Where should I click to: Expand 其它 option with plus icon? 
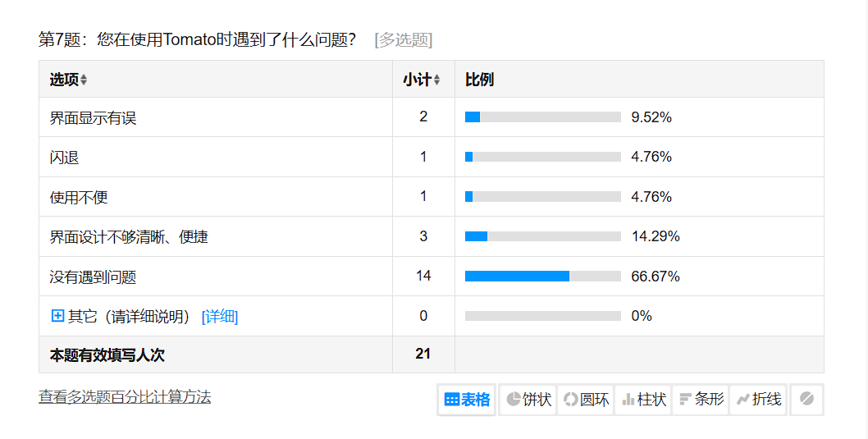(57, 316)
